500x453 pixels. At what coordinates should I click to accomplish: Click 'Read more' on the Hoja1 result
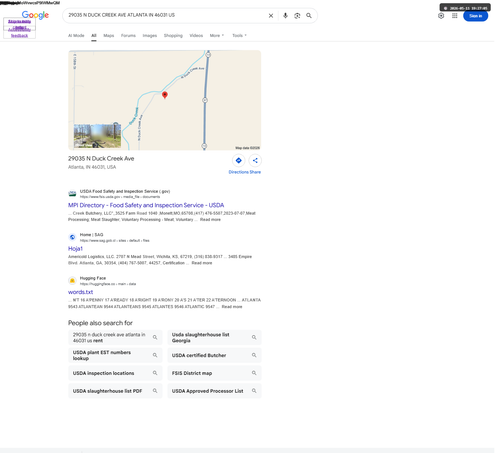tap(202, 263)
